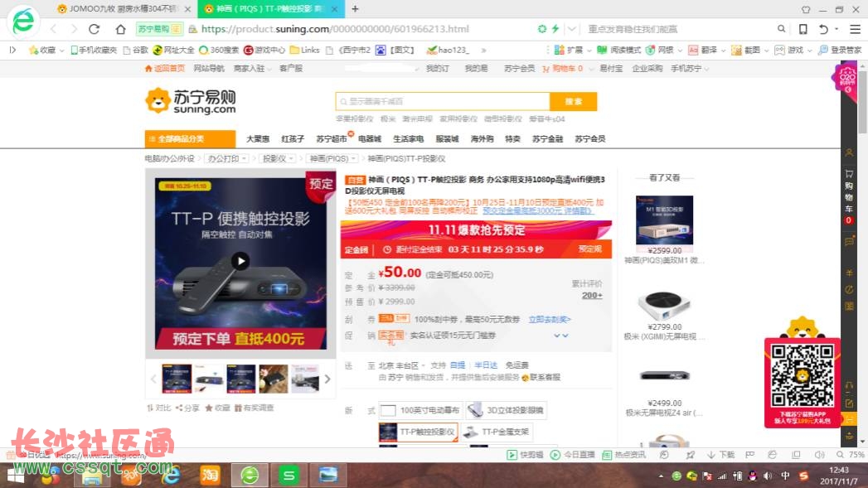The height and width of the screenshot is (488, 868).
Task: Go to the browser home page
Action: click(x=120, y=29)
